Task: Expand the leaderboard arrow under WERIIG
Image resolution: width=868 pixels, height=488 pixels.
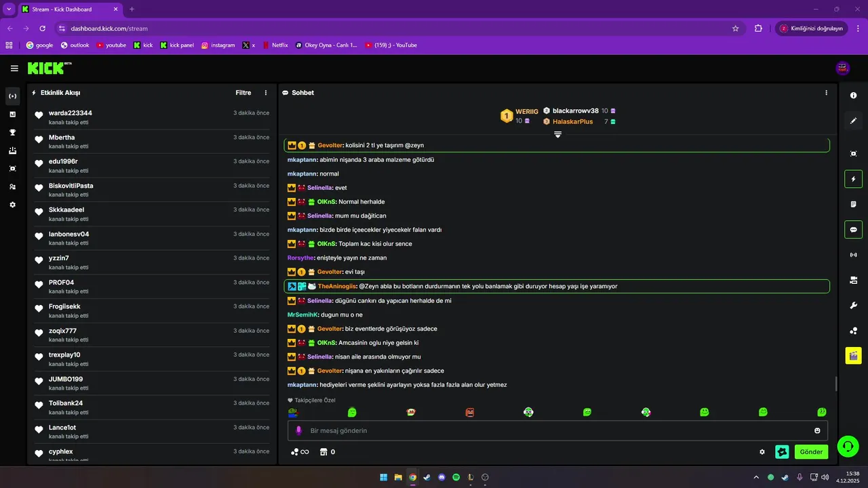Action: pyautogui.click(x=557, y=134)
